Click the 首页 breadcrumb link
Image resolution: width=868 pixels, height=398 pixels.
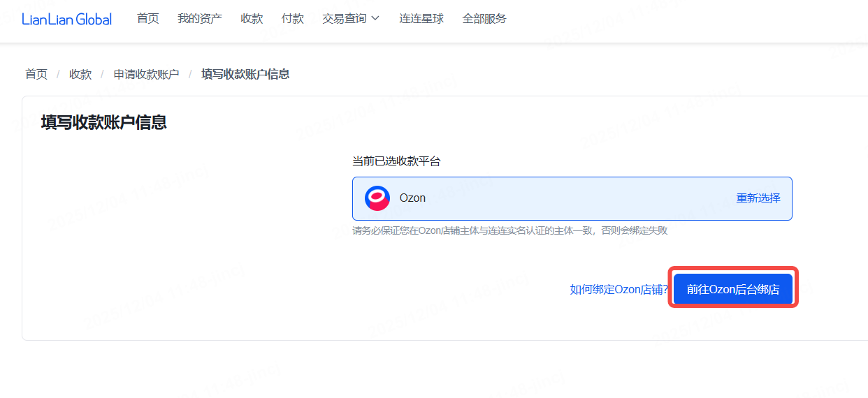click(x=36, y=74)
